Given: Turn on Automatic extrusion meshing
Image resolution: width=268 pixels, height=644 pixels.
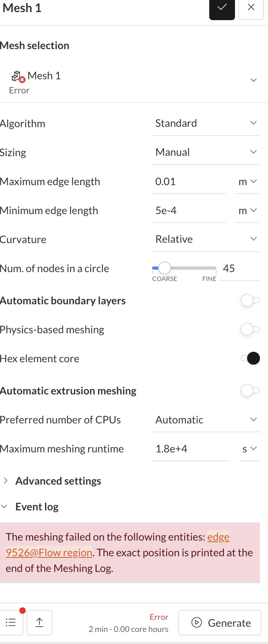Looking at the screenshot, I should pyautogui.click(x=250, y=390).
